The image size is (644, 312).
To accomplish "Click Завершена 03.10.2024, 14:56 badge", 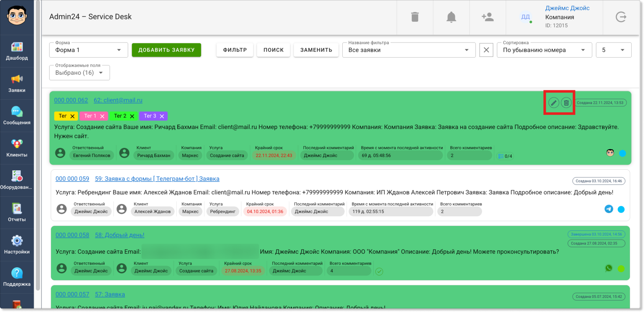I will [x=596, y=234].
